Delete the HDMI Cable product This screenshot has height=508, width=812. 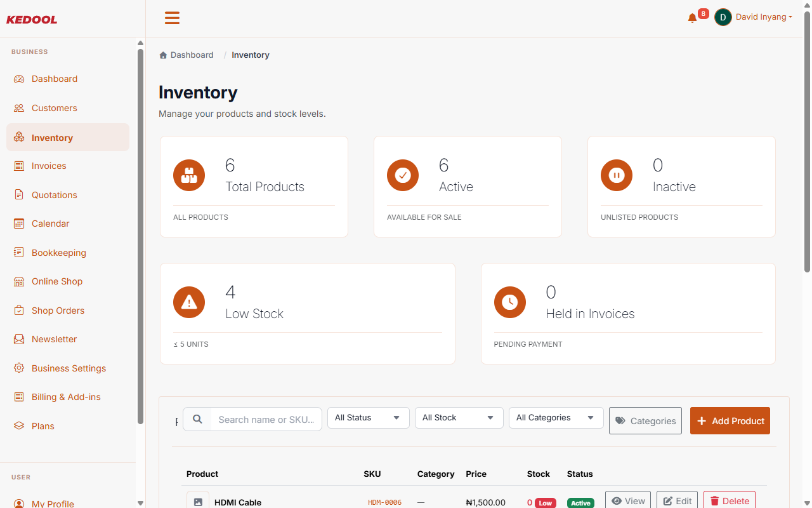pyautogui.click(x=730, y=500)
